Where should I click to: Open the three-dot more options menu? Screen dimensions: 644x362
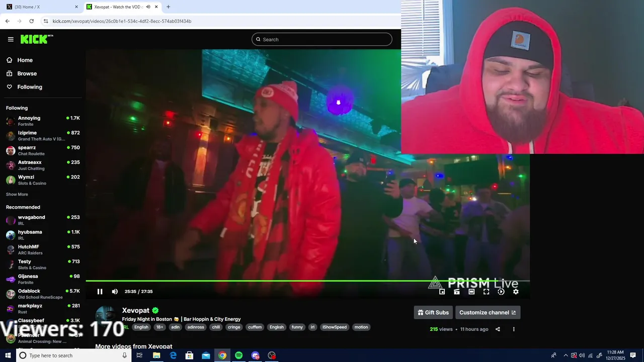[514, 329]
